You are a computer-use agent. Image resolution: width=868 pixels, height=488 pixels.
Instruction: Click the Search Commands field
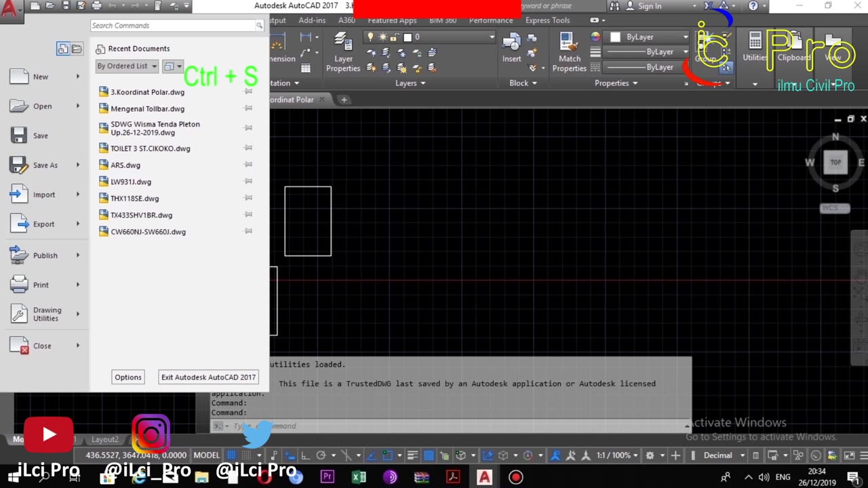point(173,25)
